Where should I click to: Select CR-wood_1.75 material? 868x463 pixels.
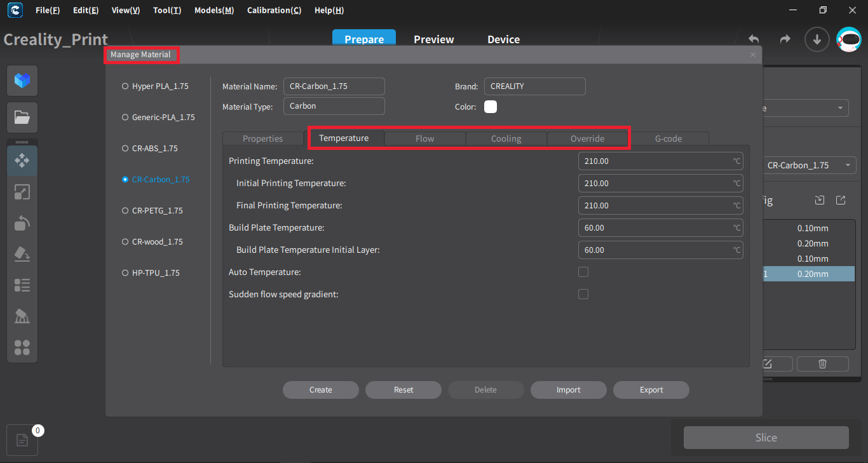pos(153,242)
